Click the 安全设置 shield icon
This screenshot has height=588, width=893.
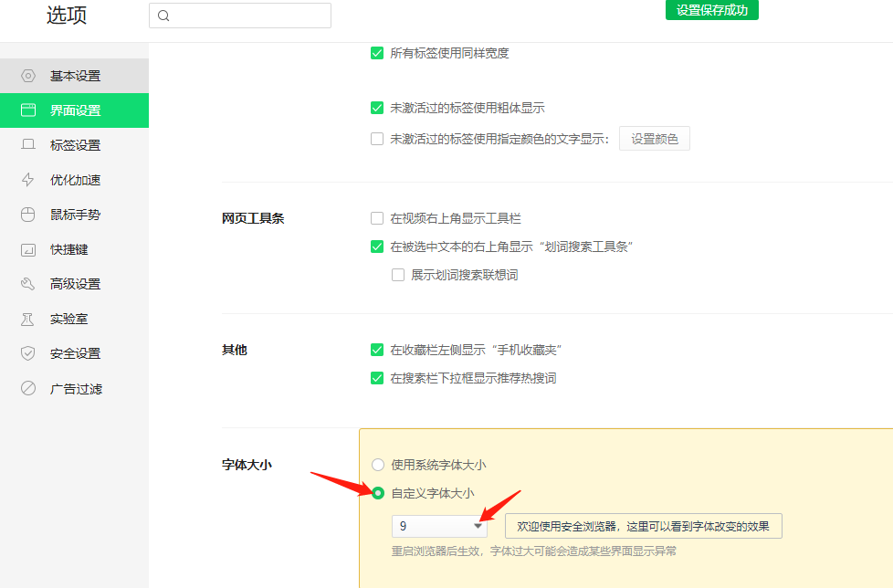click(x=28, y=353)
